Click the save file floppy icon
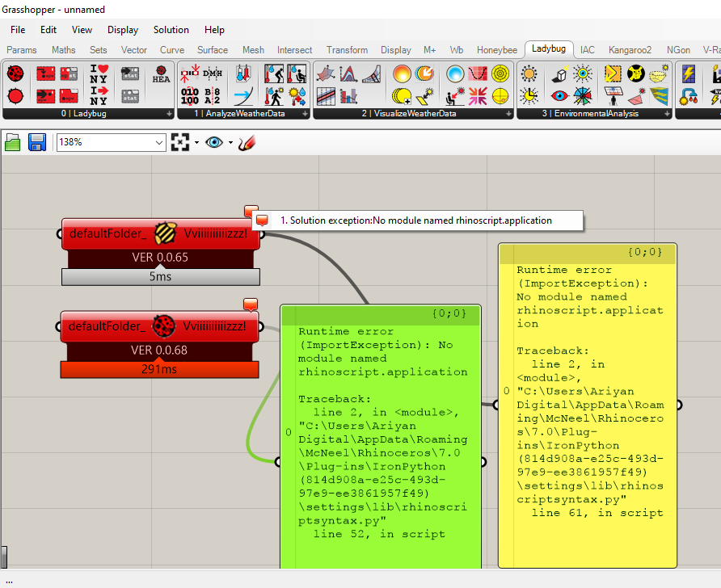 click(x=37, y=142)
